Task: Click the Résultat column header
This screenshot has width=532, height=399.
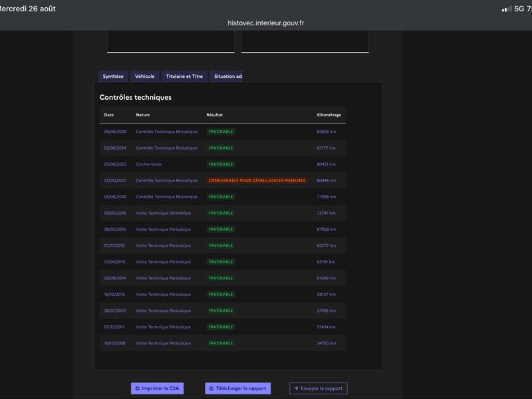Action: [x=214, y=114]
